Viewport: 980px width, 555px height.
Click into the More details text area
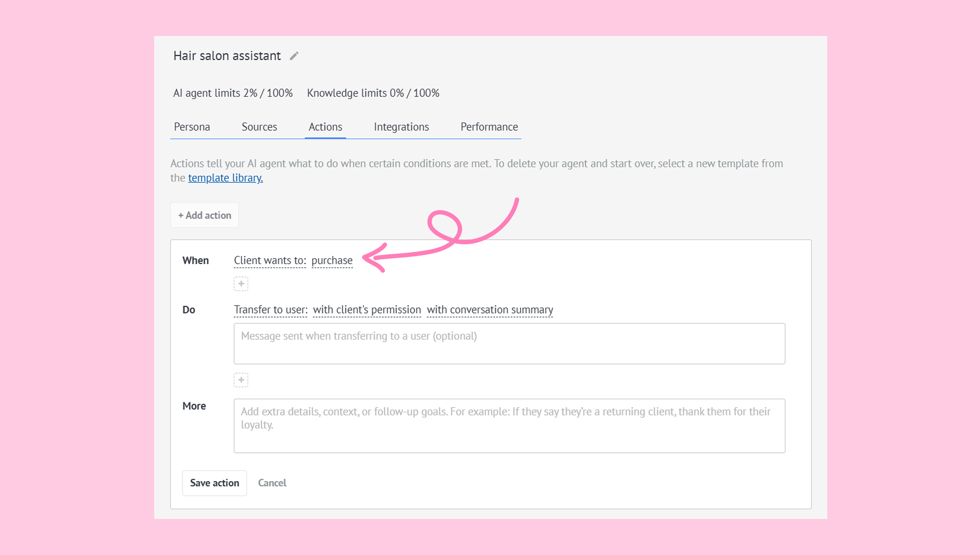(x=509, y=426)
